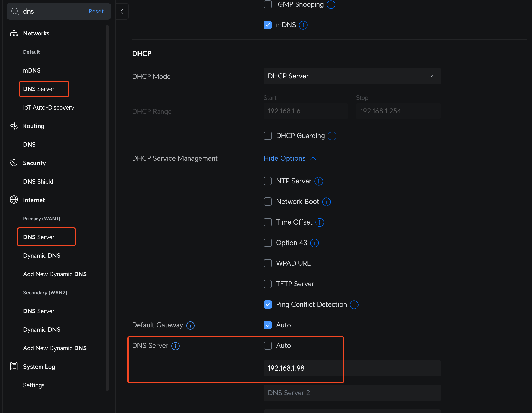
Task: Show info for Network Boot
Action: click(x=326, y=202)
